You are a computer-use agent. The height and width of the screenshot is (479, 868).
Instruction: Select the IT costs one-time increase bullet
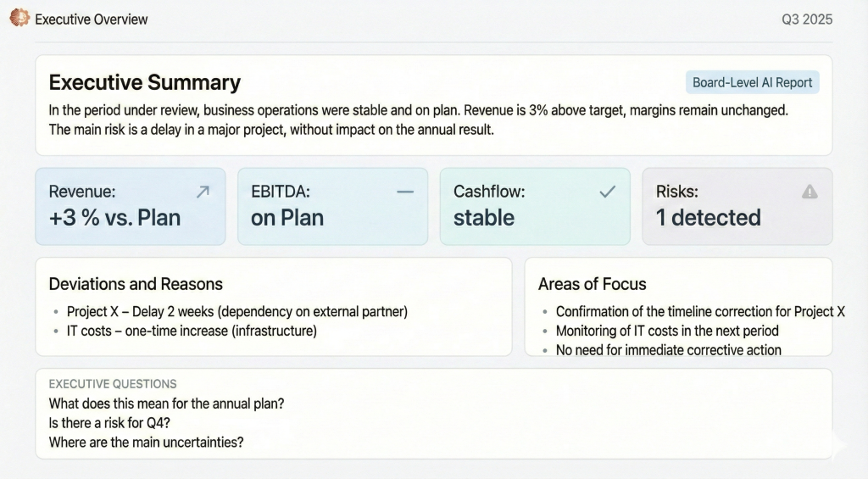point(192,331)
